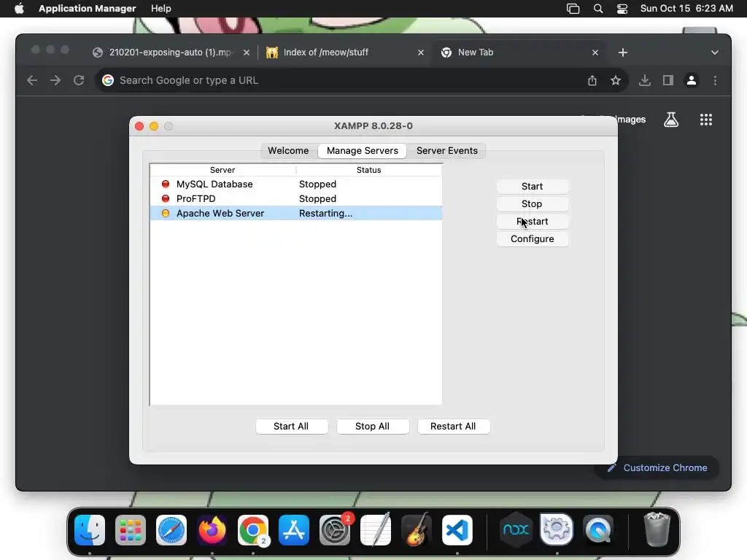Open the Chrome three-dot menu
Viewport: 747px width, 560px height.
coord(715,80)
